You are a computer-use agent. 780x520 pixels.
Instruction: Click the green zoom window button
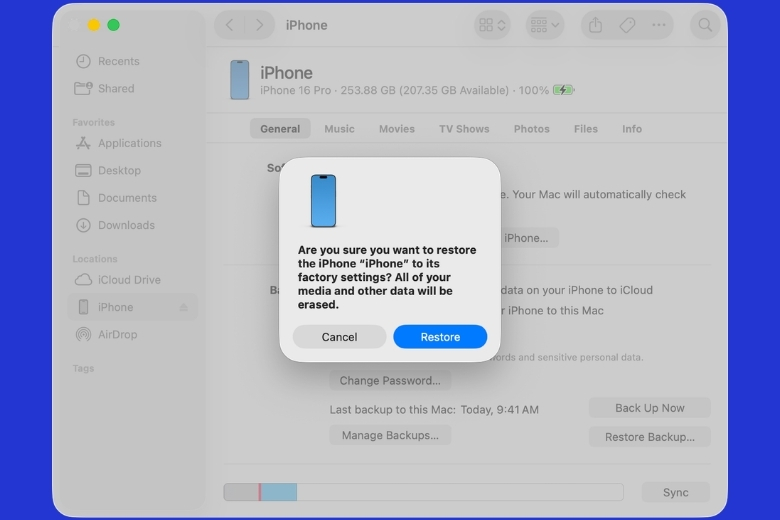point(113,25)
